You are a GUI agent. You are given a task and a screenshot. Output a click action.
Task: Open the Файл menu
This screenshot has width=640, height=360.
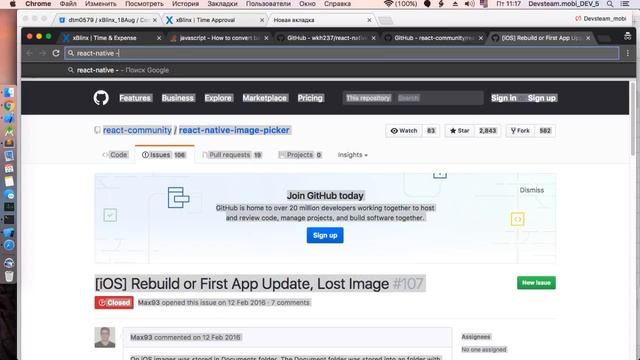pyautogui.click(x=68, y=4)
